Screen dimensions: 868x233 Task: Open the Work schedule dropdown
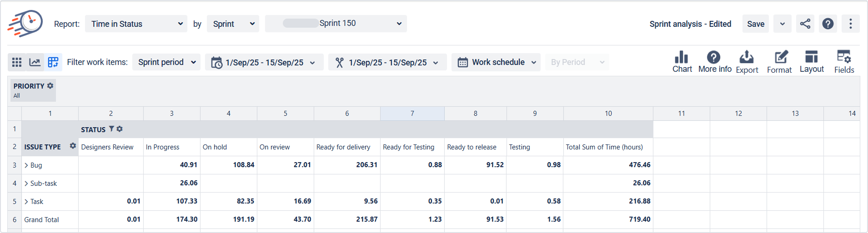[496, 62]
